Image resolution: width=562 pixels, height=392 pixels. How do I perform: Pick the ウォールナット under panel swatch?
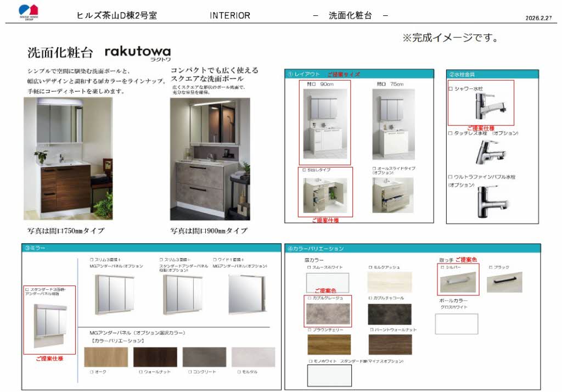point(155,357)
